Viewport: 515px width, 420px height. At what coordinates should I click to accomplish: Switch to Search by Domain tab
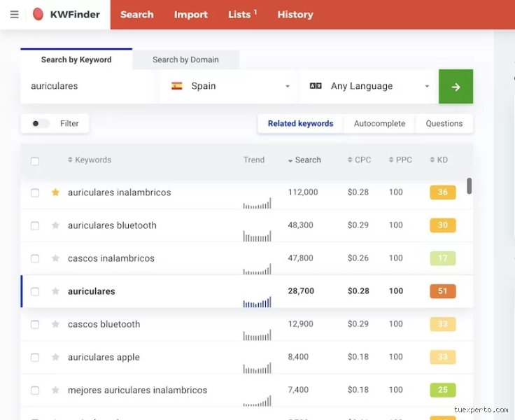pos(185,59)
